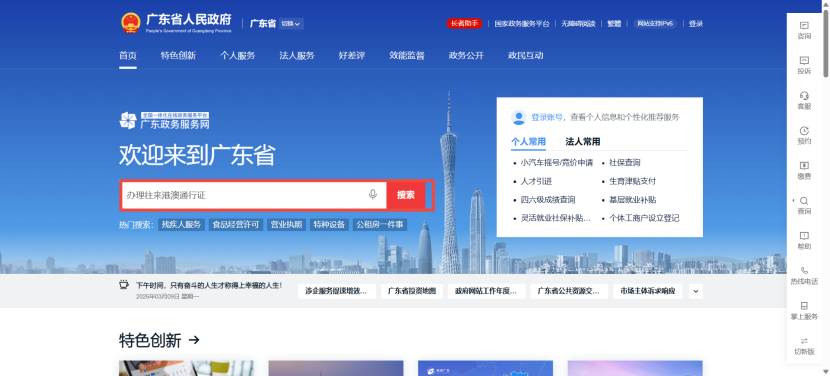Click 广东省公共资源交 quick link
This screenshot has width=830, height=376.
click(x=569, y=291)
